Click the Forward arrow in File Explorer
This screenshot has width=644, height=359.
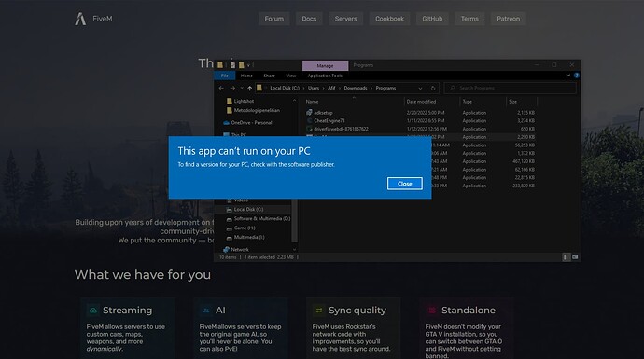(x=232, y=88)
